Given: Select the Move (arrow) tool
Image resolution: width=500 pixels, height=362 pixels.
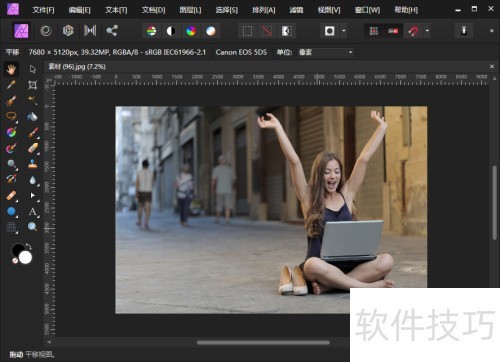Looking at the screenshot, I should click(x=32, y=69).
